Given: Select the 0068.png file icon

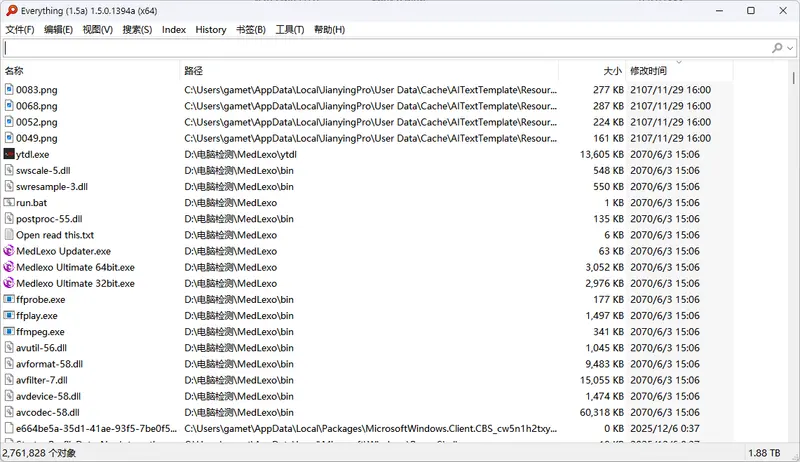Looking at the screenshot, I should [9, 106].
